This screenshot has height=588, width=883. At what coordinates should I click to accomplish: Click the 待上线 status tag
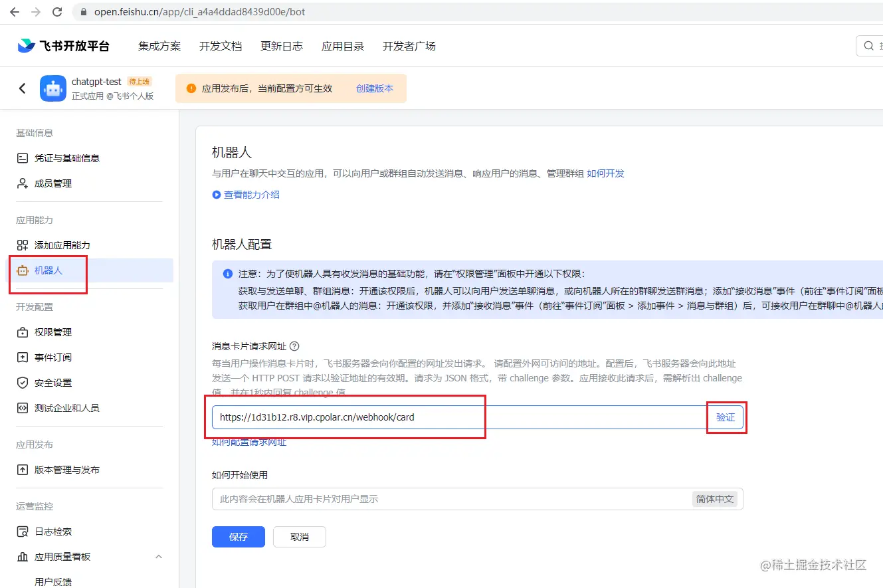point(140,82)
